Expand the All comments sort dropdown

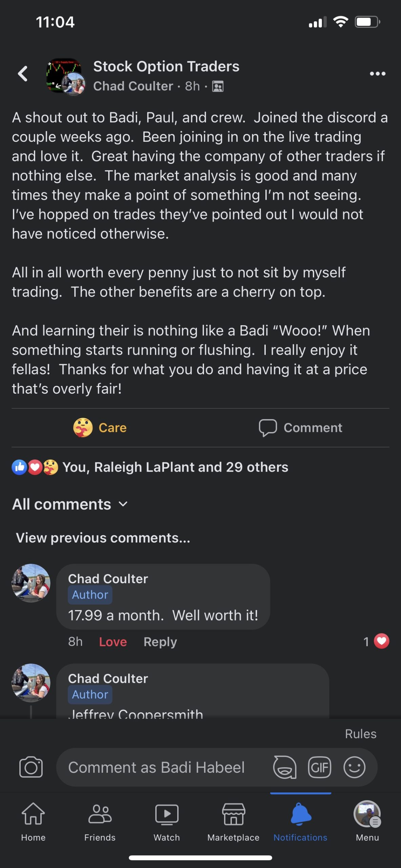coord(70,505)
